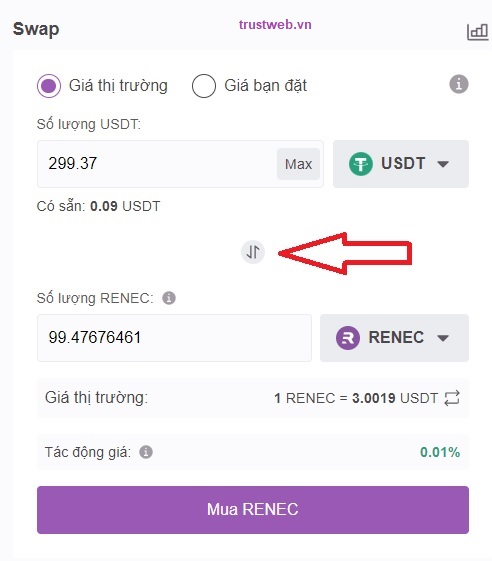Click the Mua RENEC button
This screenshot has width=492, height=561.
click(253, 509)
